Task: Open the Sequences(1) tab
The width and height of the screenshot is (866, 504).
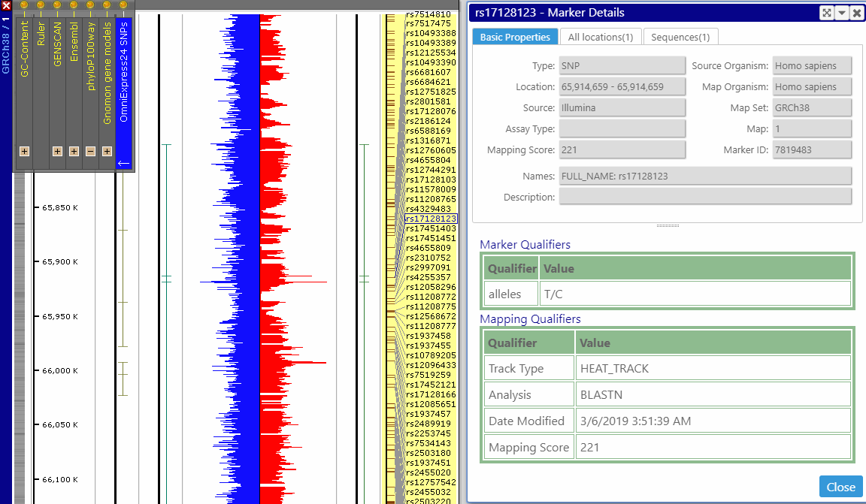Action: (680, 37)
